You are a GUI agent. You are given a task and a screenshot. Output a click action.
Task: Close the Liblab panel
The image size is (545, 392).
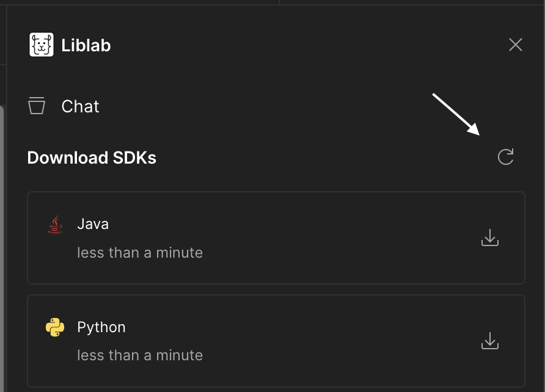pos(516,45)
